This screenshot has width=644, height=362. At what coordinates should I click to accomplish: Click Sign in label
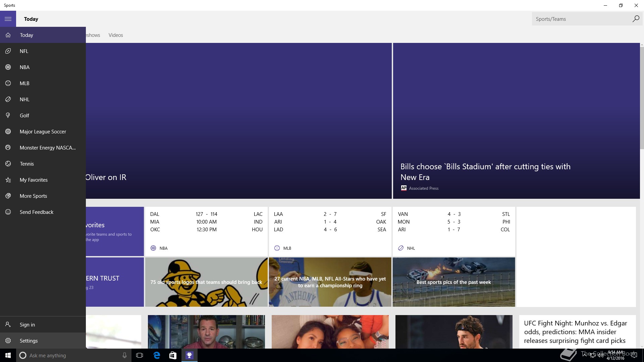[27, 324]
